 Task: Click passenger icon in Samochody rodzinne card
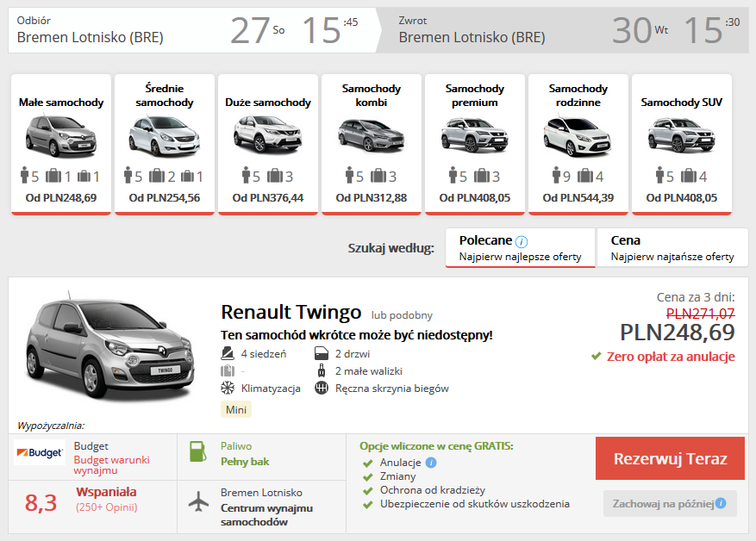557,176
